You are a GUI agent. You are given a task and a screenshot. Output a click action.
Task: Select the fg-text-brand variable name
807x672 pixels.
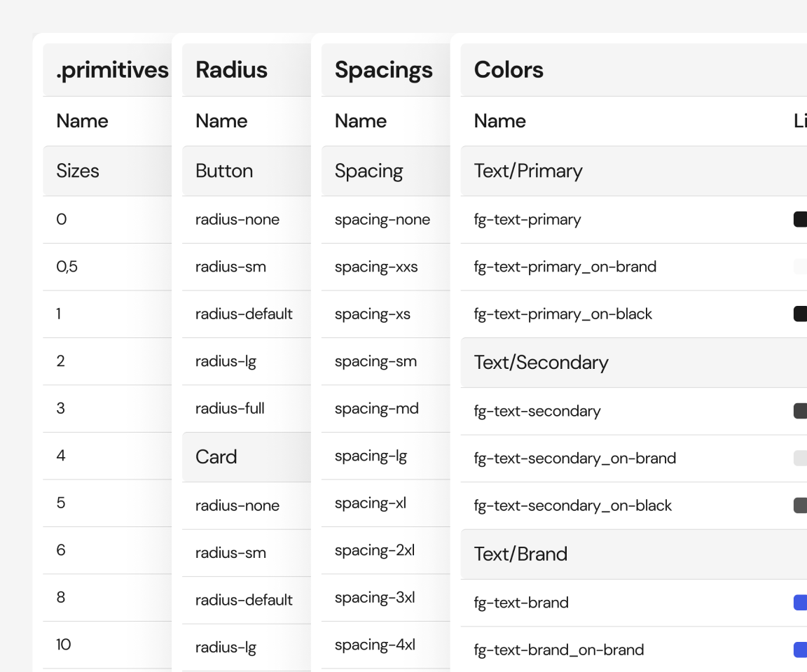point(521,603)
